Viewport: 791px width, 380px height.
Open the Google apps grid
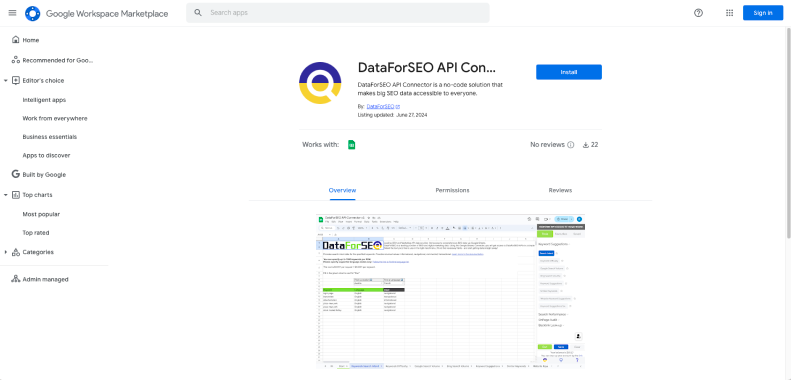click(729, 13)
